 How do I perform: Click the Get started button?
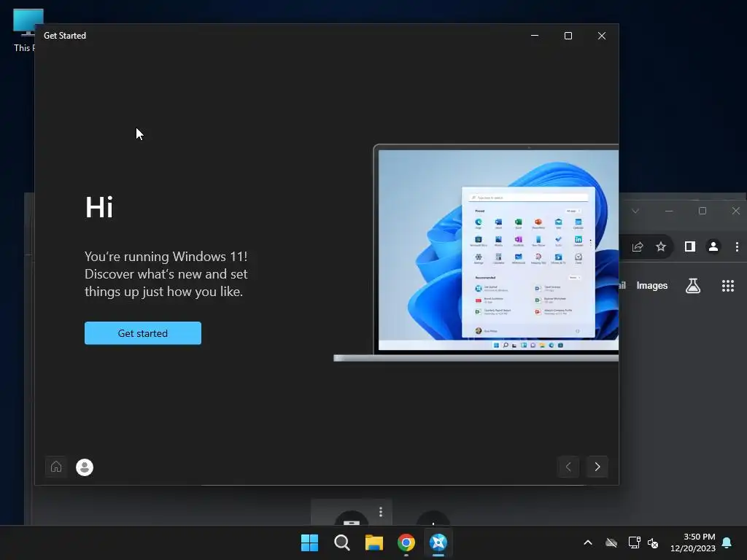coord(142,332)
